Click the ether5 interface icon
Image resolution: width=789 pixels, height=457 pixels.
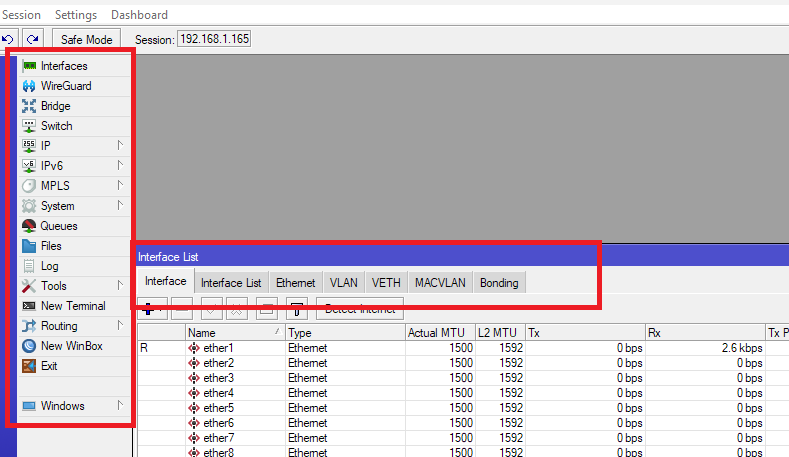194,408
